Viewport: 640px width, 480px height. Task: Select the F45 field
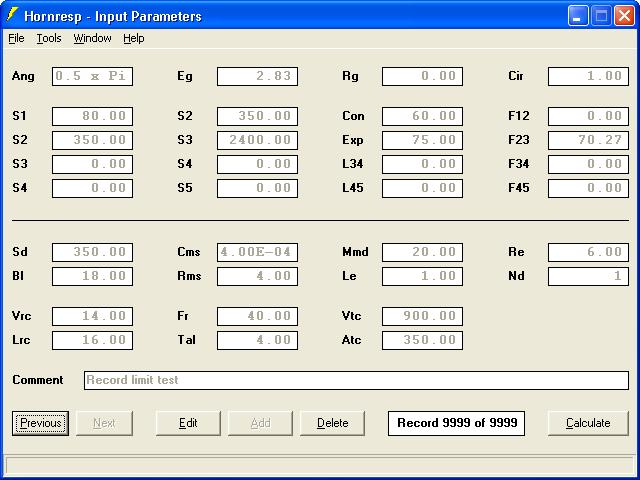click(x=588, y=188)
